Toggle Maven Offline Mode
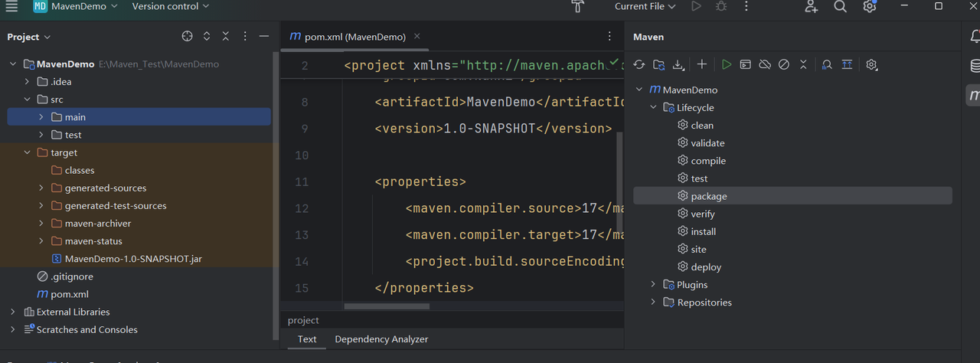 pos(765,65)
